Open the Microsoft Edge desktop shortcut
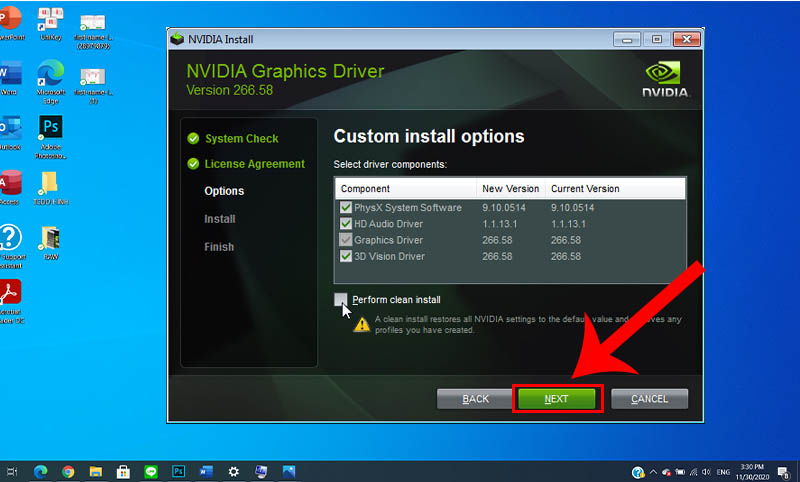The width and height of the screenshot is (800, 482). click(x=51, y=82)
